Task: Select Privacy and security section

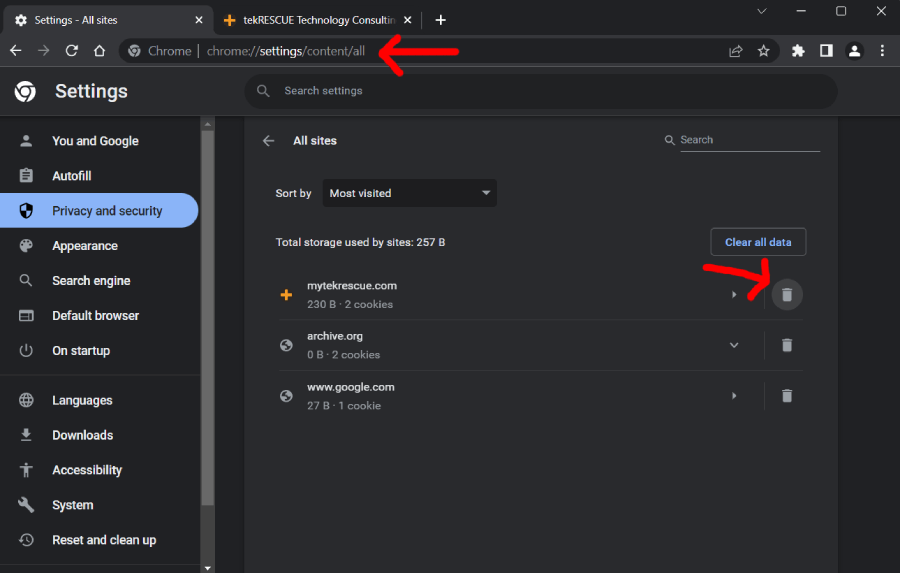Action: pos(99,211)
